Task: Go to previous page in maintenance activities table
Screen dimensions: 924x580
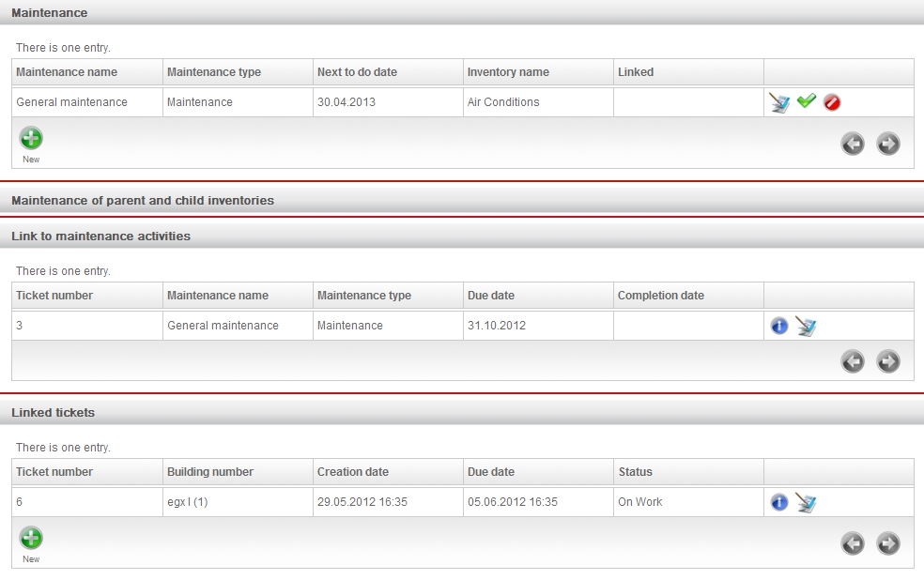Action: [x=852, y=361]
